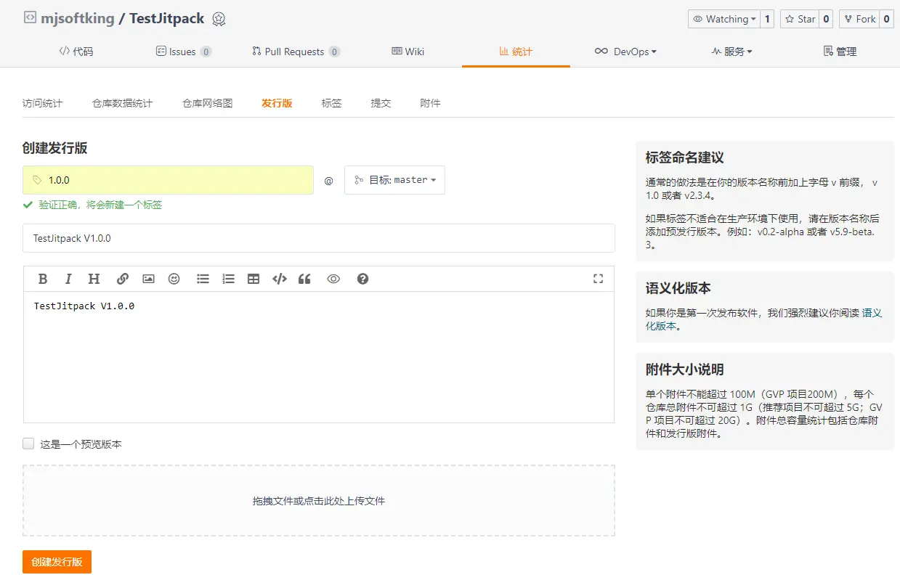Open the emoji picker in editor
900x588 pixels.
pyautogui.click(x=174, y=279)
